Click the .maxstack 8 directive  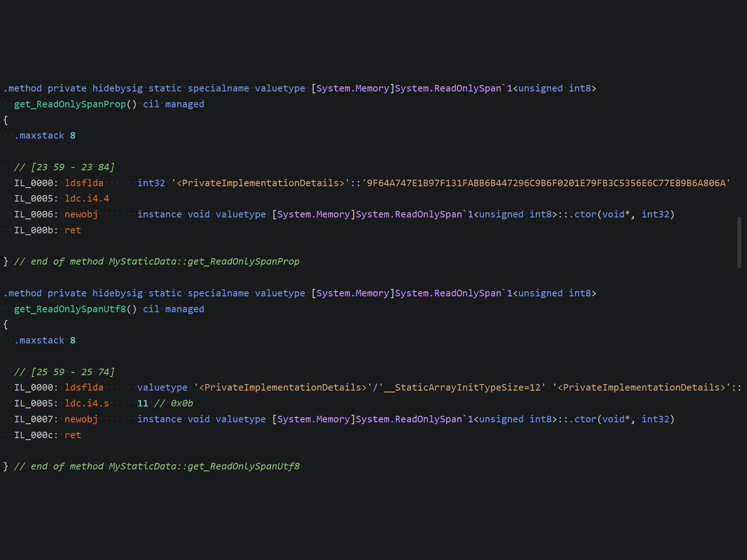pyautogui.click(x=44, y=135)
